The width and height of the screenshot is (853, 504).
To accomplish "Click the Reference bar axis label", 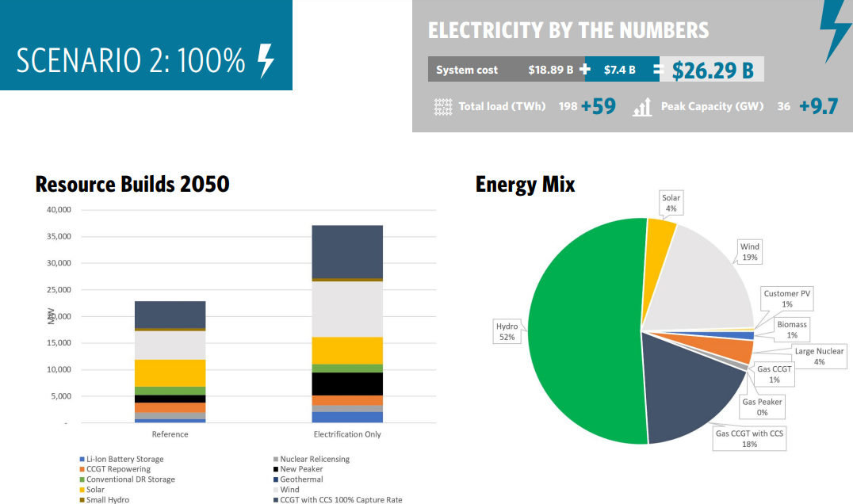I will click(x=170, y=434).
